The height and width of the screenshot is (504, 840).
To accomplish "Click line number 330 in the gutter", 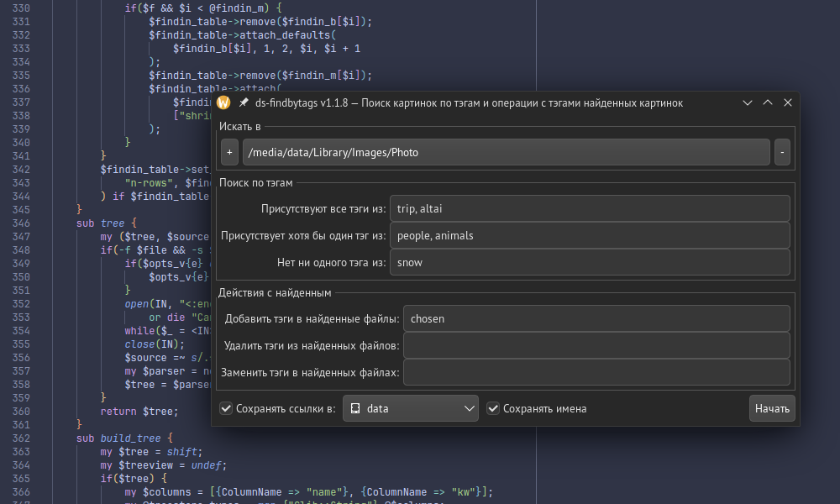I will tap(23, 8).
